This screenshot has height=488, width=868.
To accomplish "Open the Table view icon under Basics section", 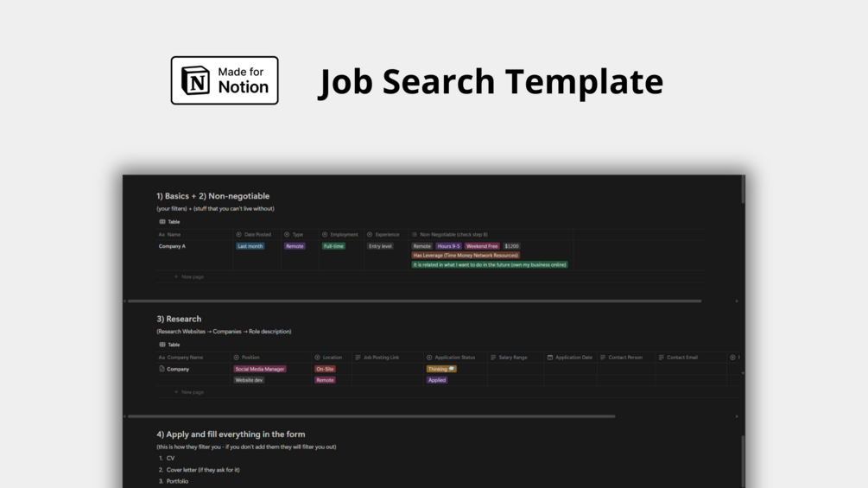I will [x=162, y=222].
